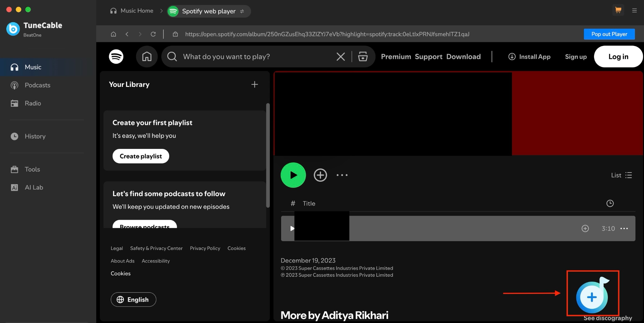Click the Pop out Player button

[x=609, y=34]
